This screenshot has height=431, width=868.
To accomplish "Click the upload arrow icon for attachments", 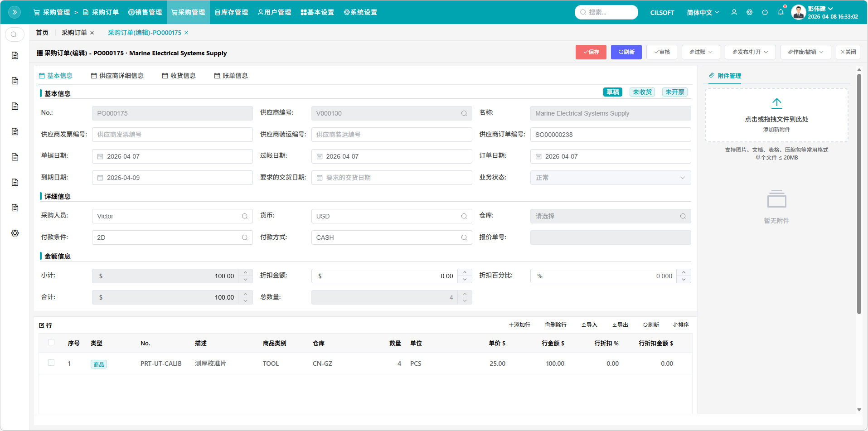I will [x=776, y=103].
